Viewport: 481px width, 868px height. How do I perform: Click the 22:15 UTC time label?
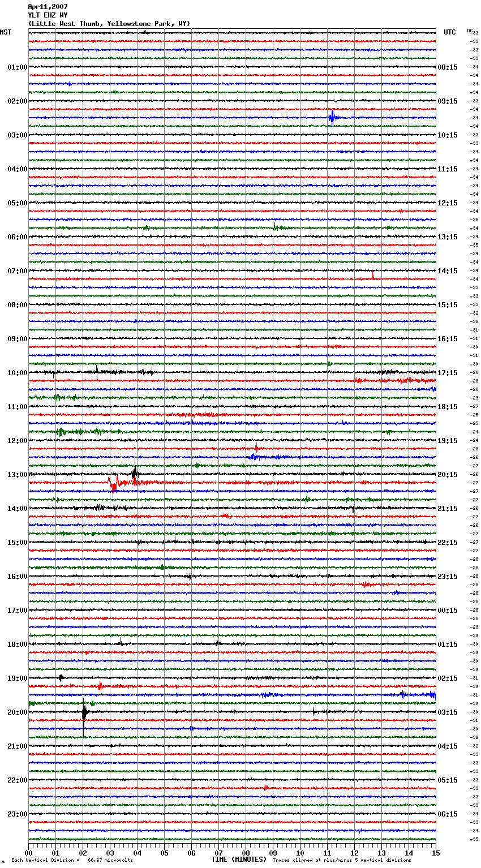(x=448, y=543)
